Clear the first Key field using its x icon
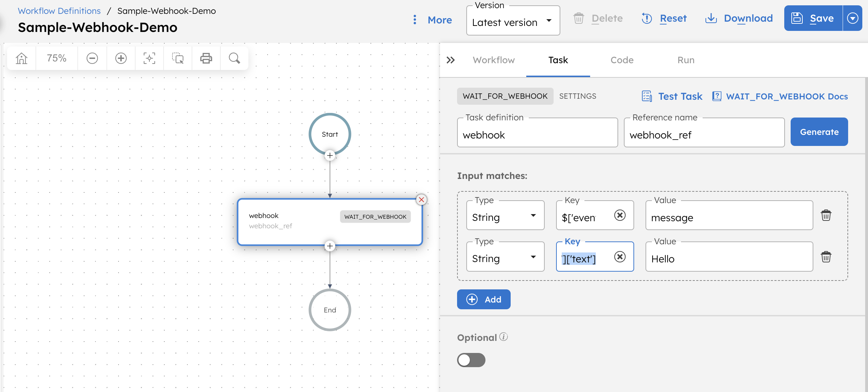 pos(620,215)
